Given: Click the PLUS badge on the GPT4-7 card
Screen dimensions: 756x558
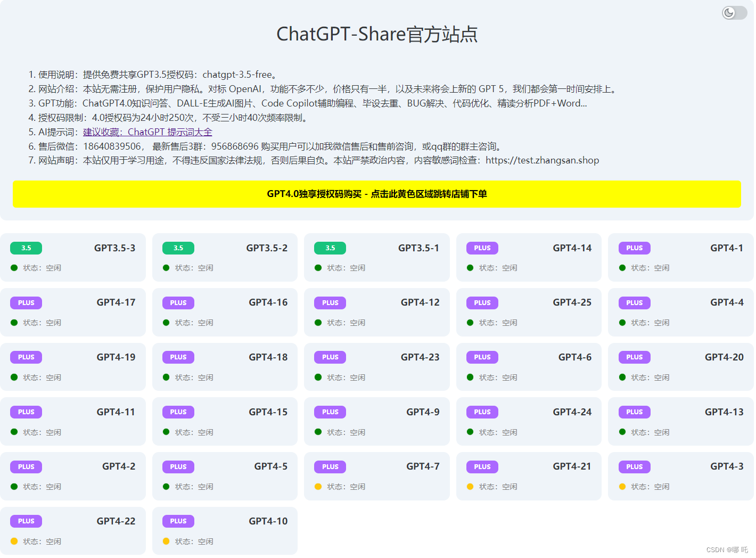Looking at the screenshot, I should click(330, 467).
